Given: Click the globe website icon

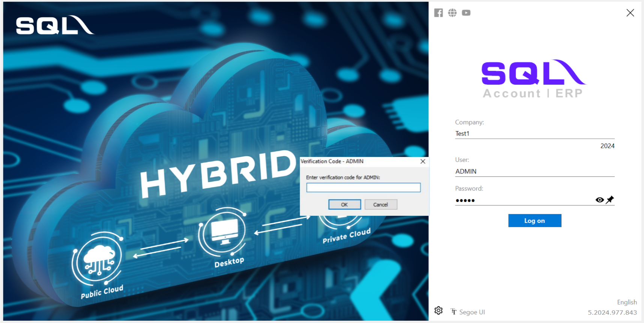Looking at the screenshot, I should [x=452, y=13].
